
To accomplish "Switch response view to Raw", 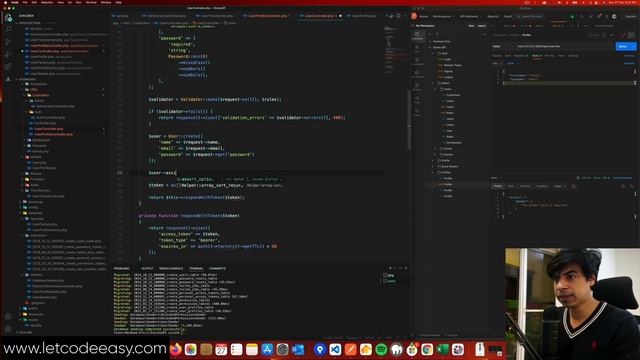I will [511, 186].
